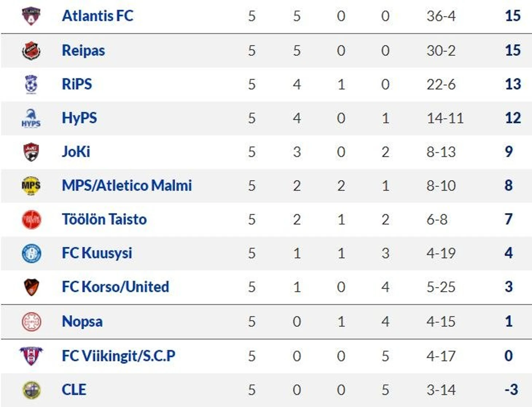Image resolution: width=532 pixels, height=407 pixels.
Task: Click the FC Korso/United shield logo
Action: [x=31, y=287]
